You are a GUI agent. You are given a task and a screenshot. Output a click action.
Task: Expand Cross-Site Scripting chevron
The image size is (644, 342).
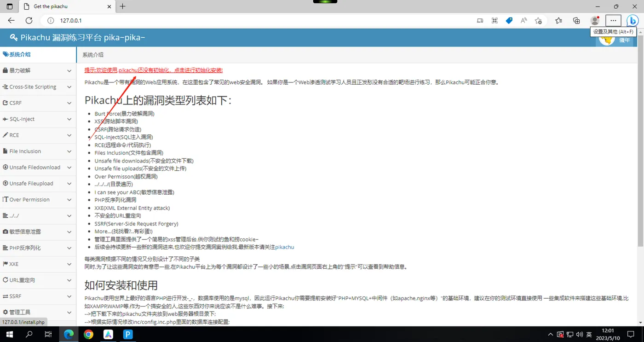69,87
